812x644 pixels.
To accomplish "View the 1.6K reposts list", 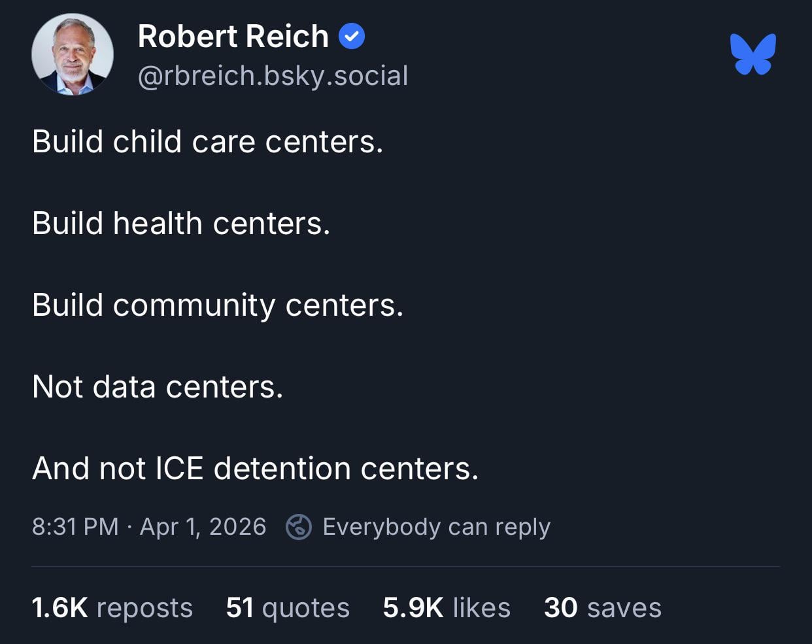I will tap(112, 607).
